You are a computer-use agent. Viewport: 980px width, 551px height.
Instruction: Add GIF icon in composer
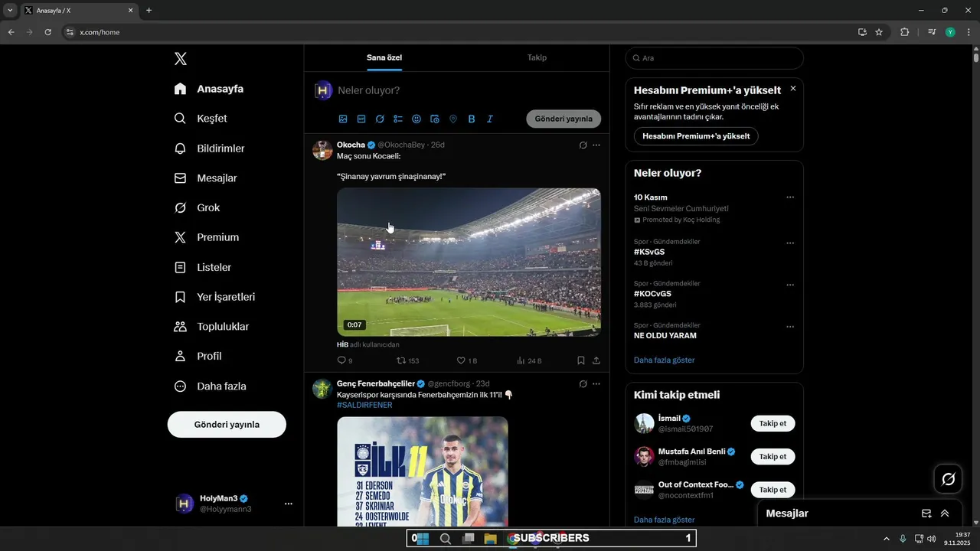(x=361, y=119)
